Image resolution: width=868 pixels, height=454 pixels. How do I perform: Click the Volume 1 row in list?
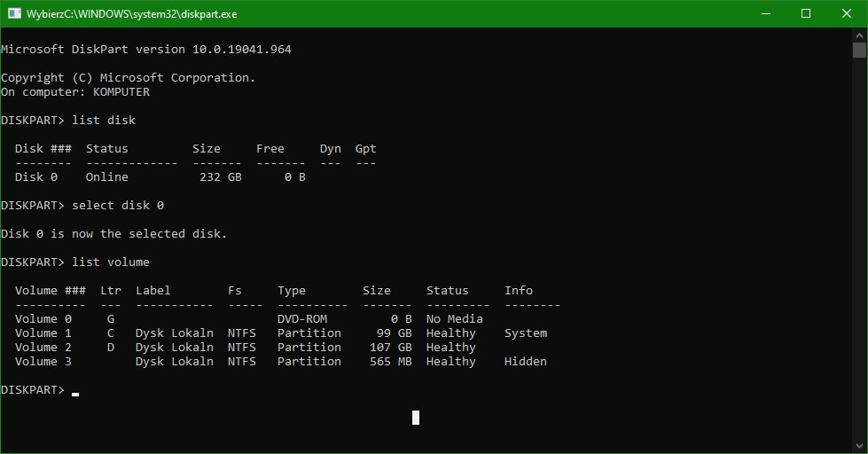[x=281, y=333]
